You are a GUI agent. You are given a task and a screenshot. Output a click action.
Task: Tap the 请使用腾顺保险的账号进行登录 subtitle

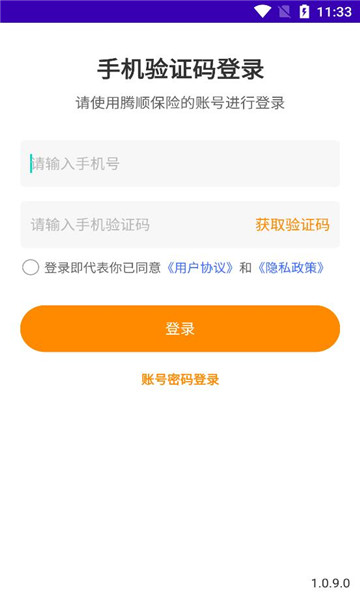(180, 103)
